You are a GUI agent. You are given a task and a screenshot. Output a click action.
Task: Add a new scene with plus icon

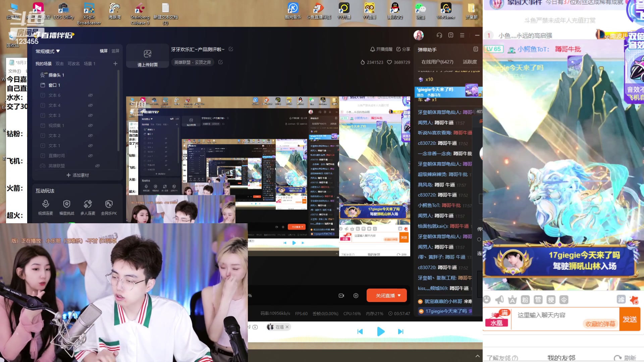coord(115,64)
